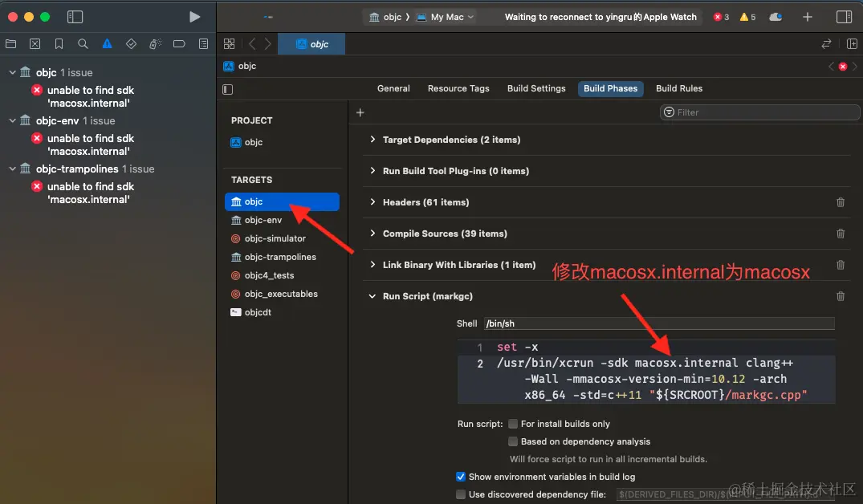The height and width of the screenshot is (504, 863).
Task: Add a new build phase plus
Action: tap(360, 112)
